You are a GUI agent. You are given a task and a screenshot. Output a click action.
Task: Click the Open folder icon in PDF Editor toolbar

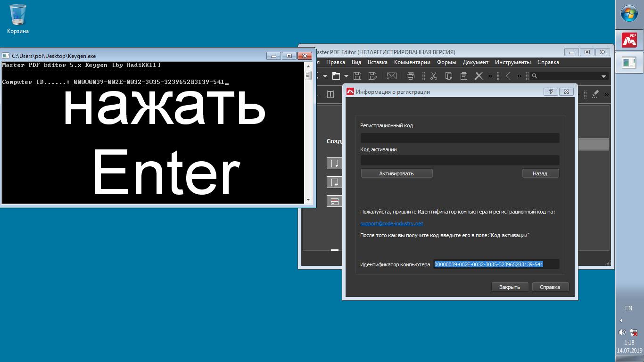tap(336, 76)
